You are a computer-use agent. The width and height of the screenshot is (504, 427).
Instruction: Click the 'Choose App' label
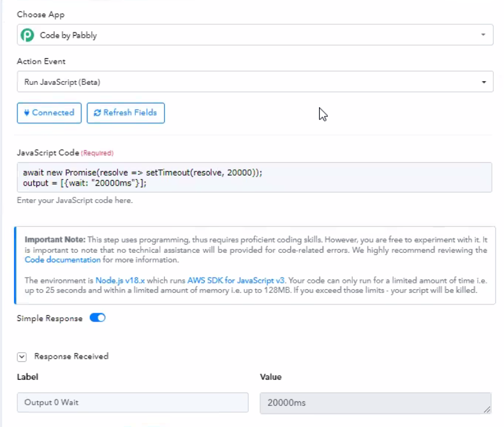click(x=41, y=15)
